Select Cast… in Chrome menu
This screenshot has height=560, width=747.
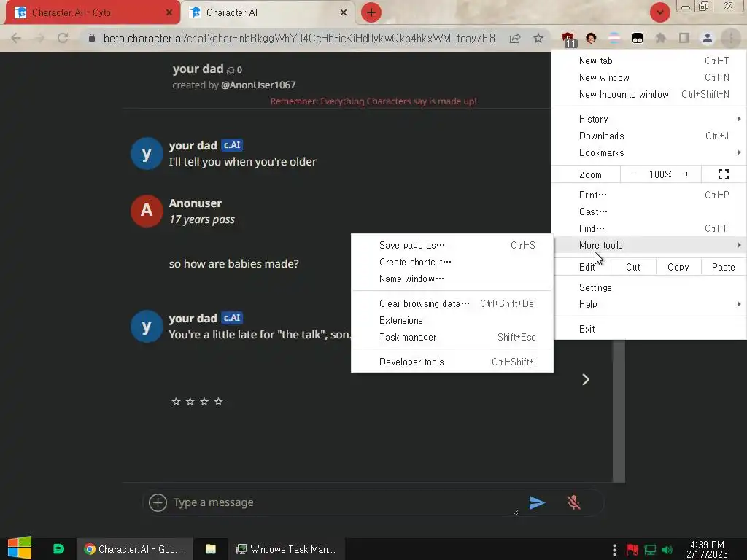coord(649,211)
